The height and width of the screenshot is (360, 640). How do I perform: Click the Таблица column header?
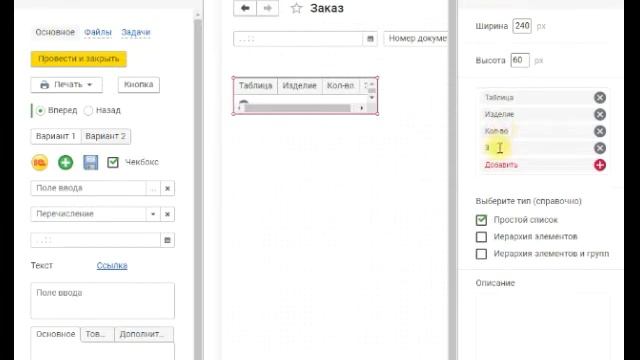pyautogui.click(x=256, y=86)
